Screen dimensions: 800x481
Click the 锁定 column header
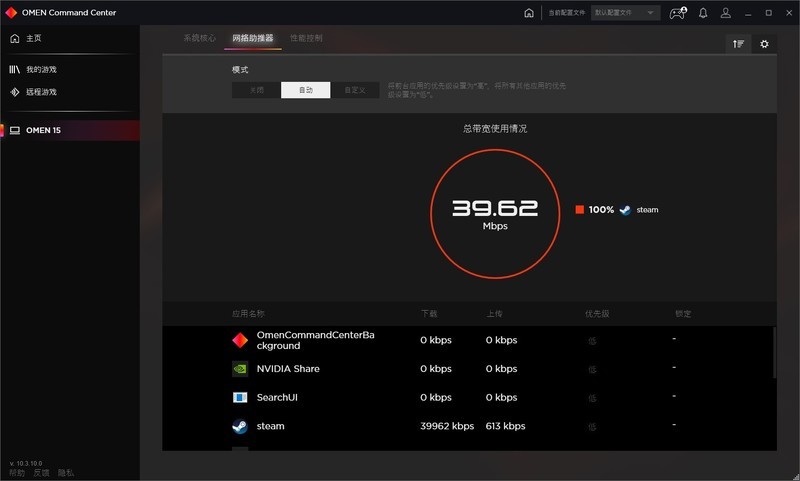pos(683,313)
